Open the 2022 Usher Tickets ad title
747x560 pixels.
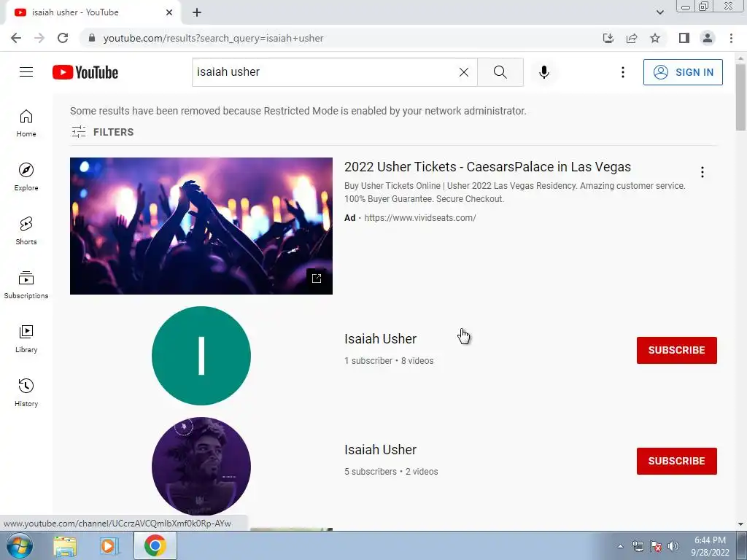tap(487, 167)
